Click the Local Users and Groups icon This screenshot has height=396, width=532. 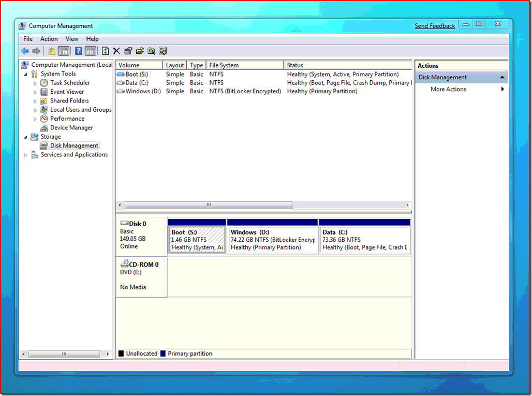[x=43, y=110]
